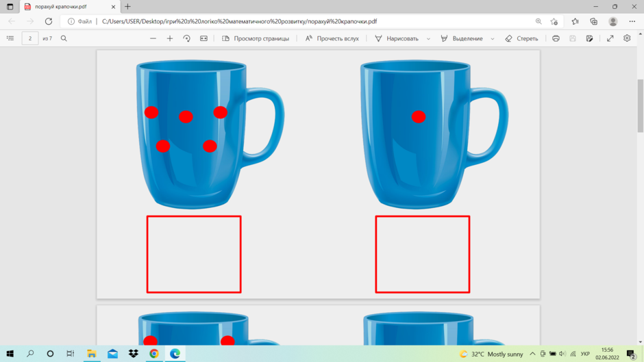Expand the Нарисовать options dropdown
This screenshot has height=362, width=644.
428,38
